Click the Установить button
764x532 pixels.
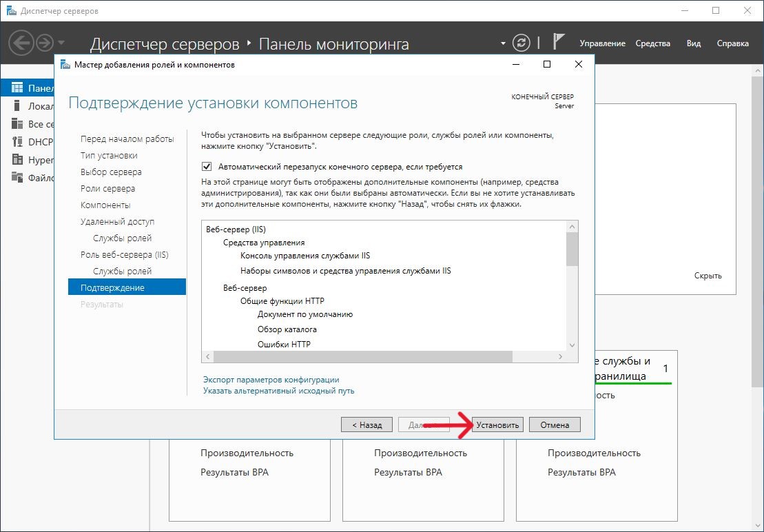[497, 425]
